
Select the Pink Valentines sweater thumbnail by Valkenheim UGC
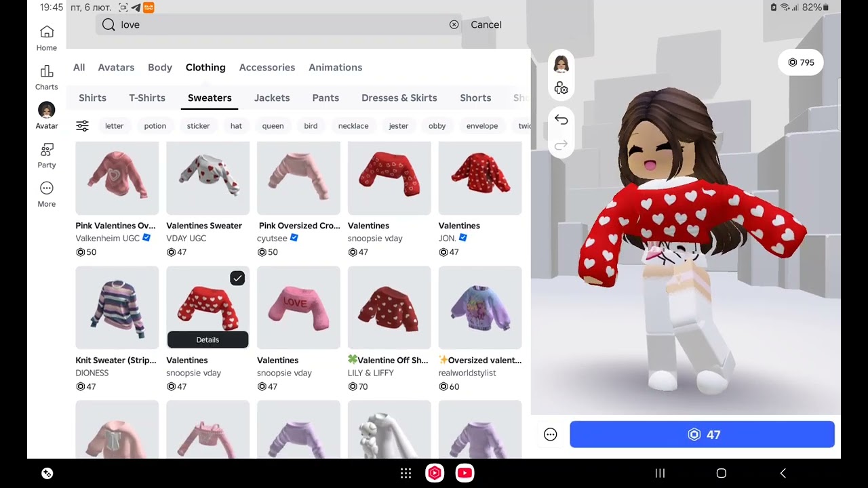(x=117, y=178)
